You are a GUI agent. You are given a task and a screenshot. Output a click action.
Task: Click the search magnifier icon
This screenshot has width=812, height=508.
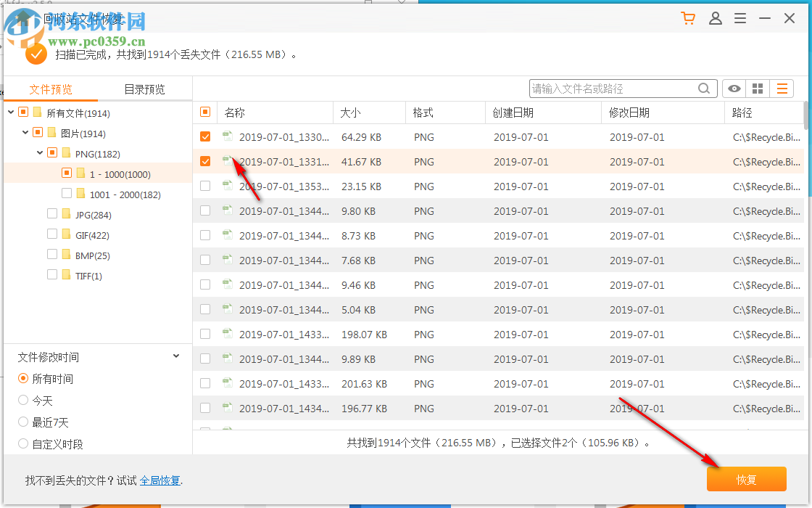tap(703, 88)
